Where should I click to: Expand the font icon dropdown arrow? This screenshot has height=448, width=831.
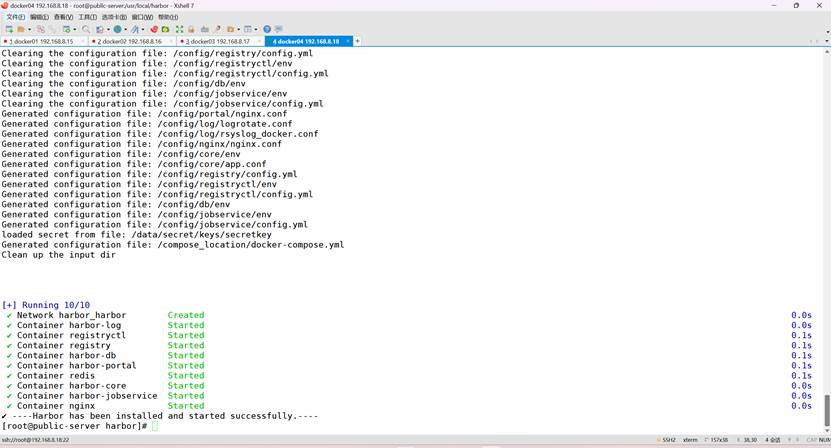tap(143, 29)
